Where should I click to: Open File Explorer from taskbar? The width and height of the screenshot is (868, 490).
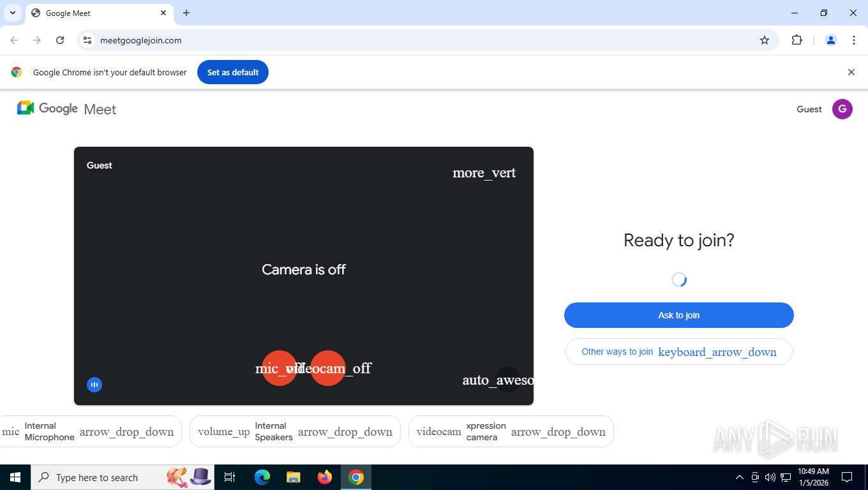(294, 477)
